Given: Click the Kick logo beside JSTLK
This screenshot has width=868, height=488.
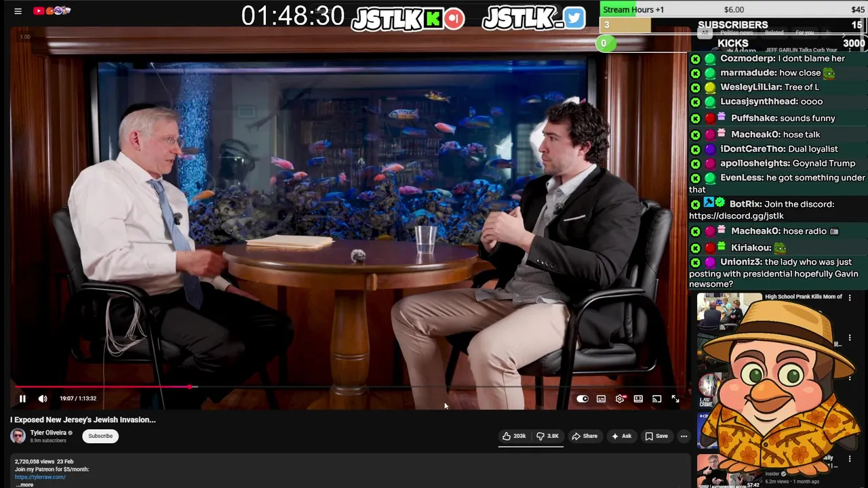Looking at the screenshot, I should coord(433,18).
